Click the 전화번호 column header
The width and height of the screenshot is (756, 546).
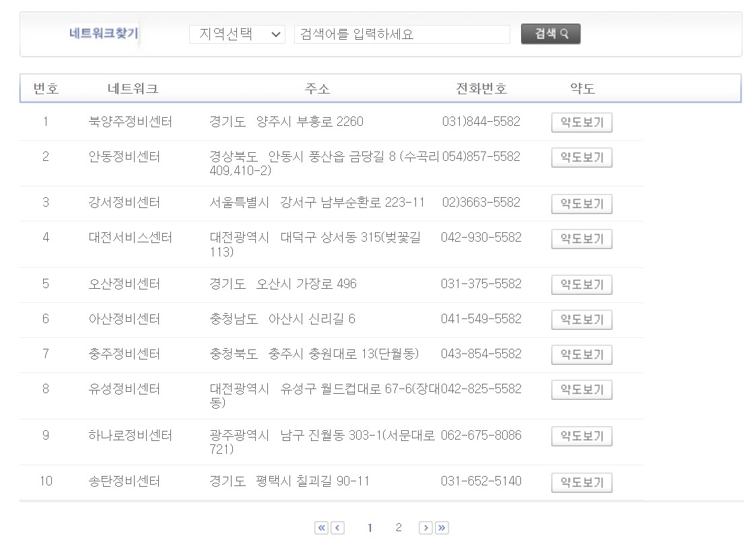[x=481, y=89]
